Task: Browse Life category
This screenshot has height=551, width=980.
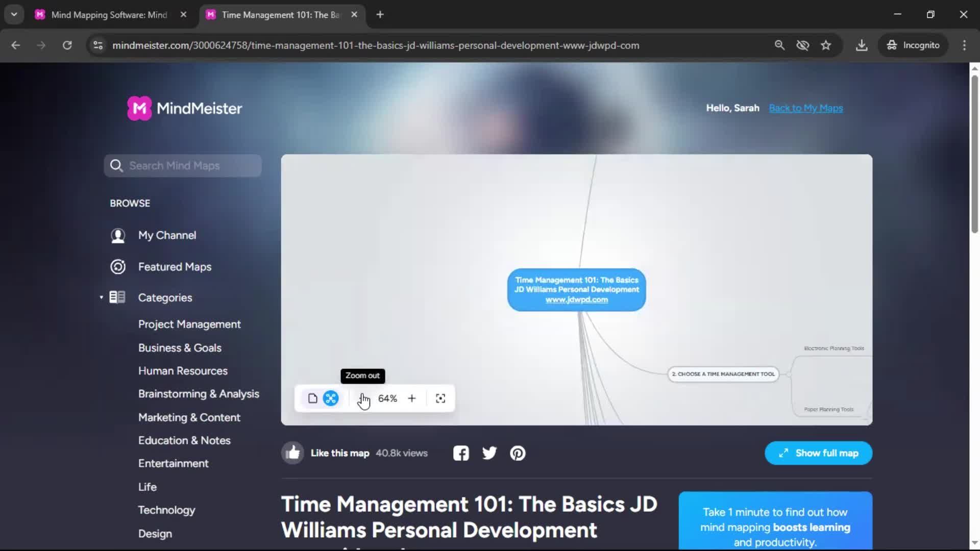Action: [147, 487]
